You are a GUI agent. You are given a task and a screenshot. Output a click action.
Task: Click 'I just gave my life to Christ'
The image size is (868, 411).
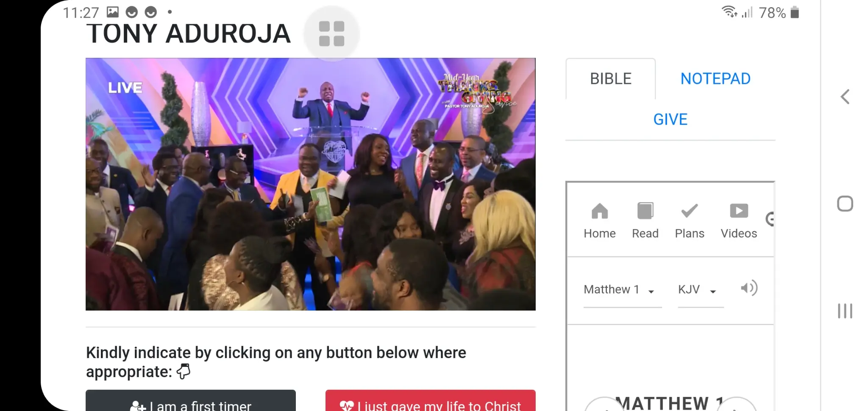tap(430, 401)
